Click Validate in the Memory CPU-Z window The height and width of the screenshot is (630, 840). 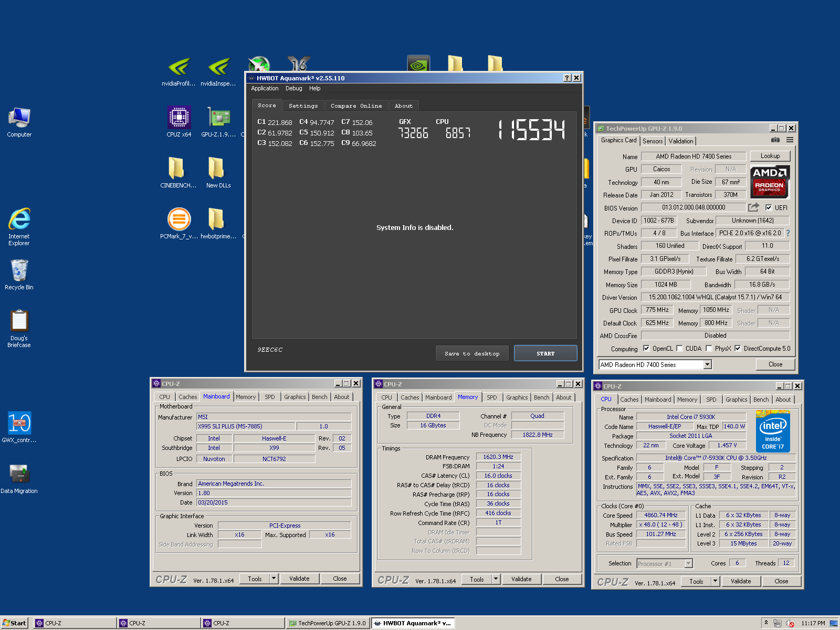[x=521, y=579]
